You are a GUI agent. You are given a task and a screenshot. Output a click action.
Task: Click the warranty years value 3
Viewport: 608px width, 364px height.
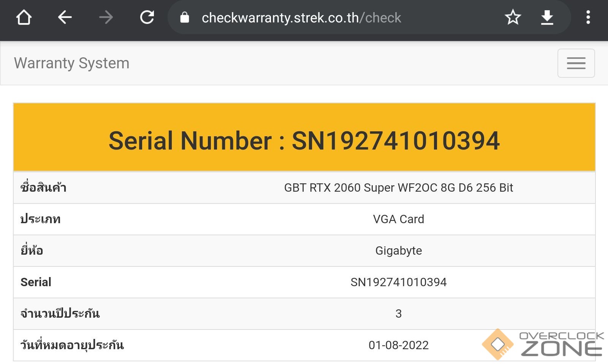(398, 314)
